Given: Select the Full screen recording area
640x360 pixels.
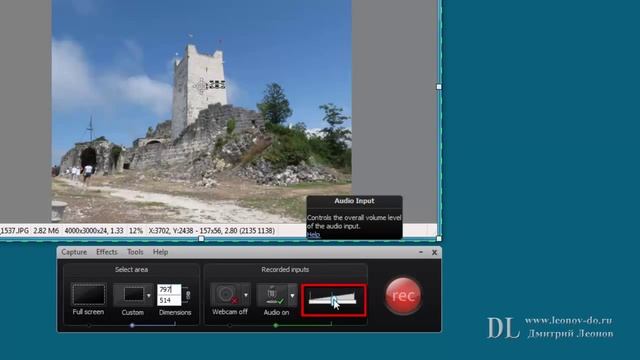Looking at the screenshot, I should [88, 294].
